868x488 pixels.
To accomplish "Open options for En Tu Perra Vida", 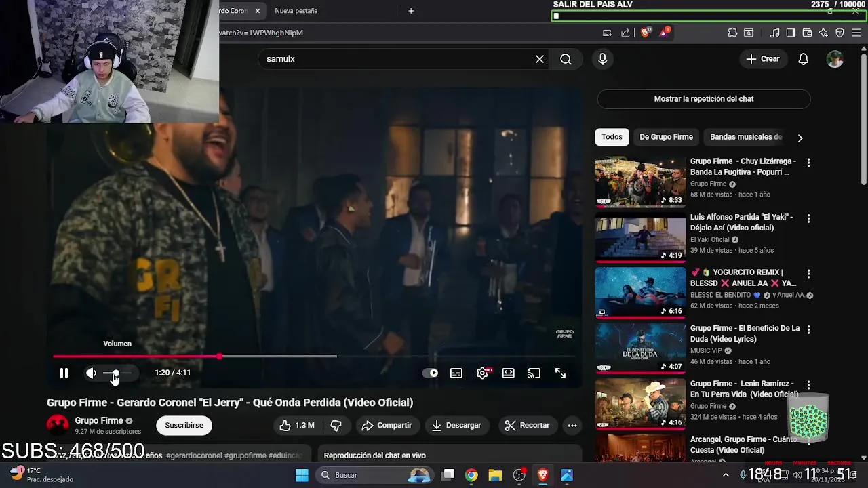I will coord(808,385).
